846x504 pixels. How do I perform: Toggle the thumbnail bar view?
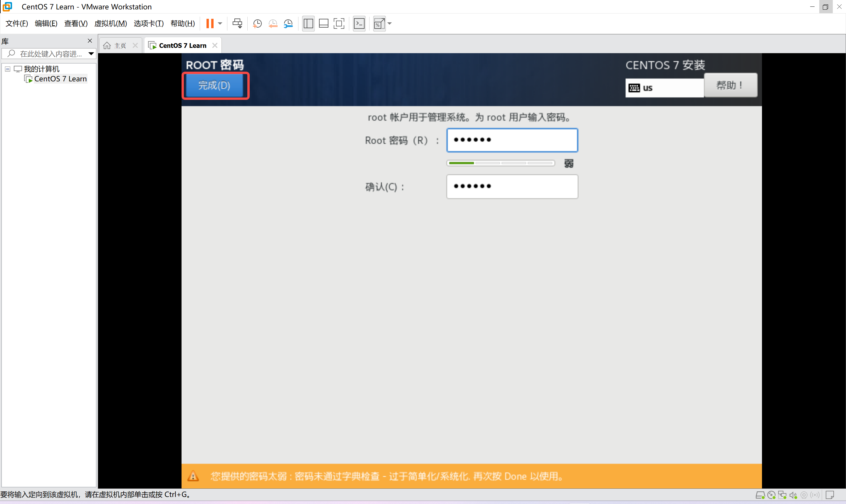(x=324, y=23)
